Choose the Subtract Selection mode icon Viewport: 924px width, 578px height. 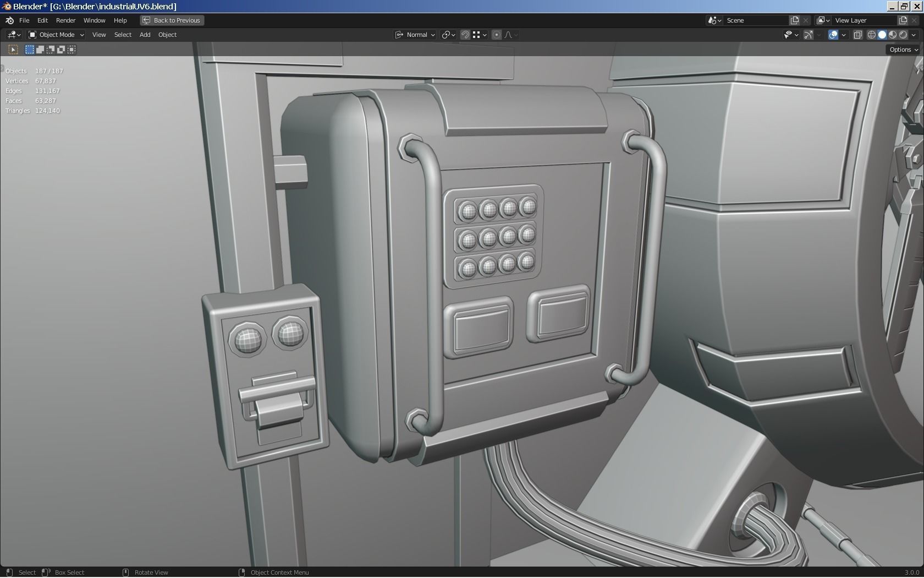point(51,50)
